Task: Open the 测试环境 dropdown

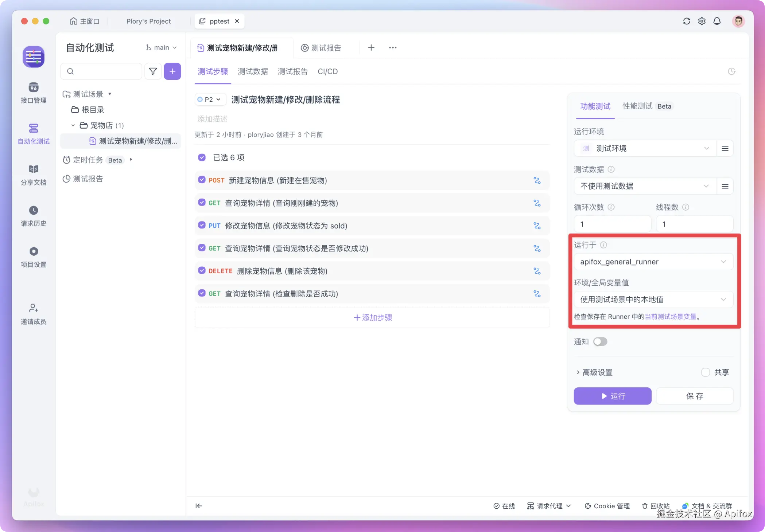Action: tap(645, 148)
